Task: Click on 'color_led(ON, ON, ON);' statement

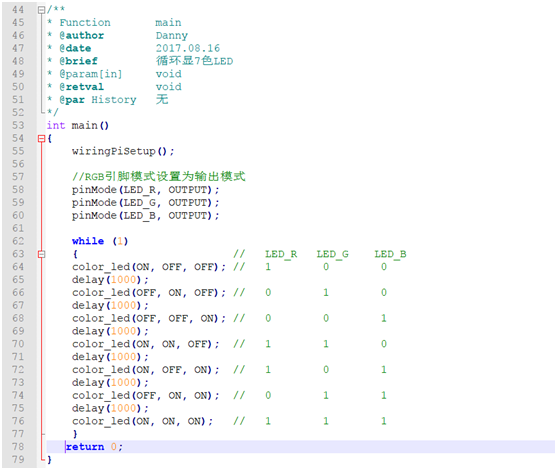Action: click(x=142, y=421)
